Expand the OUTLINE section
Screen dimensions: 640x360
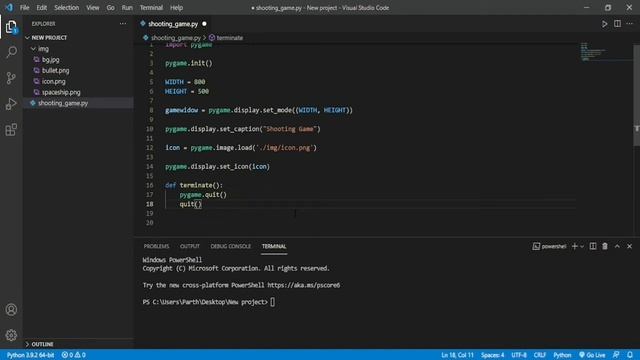[x=27, y=344]
